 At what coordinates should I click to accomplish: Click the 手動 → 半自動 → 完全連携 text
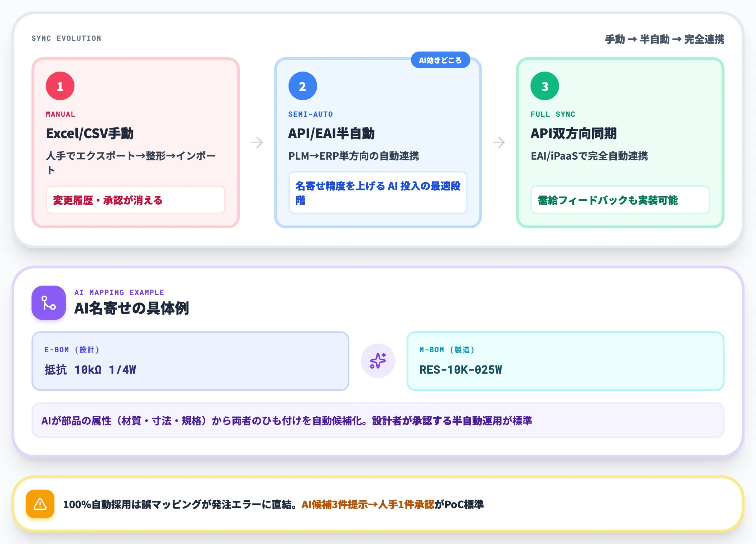(x=664, y=39)
